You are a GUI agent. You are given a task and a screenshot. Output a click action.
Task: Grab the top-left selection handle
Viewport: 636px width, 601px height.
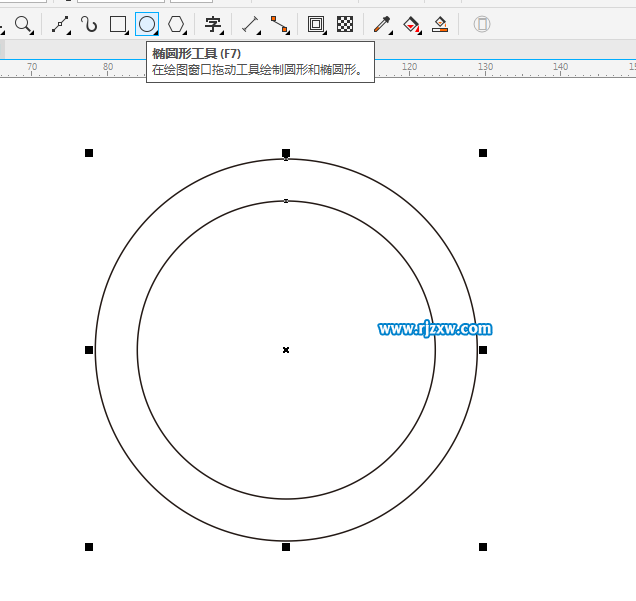(x=89, y=153)
